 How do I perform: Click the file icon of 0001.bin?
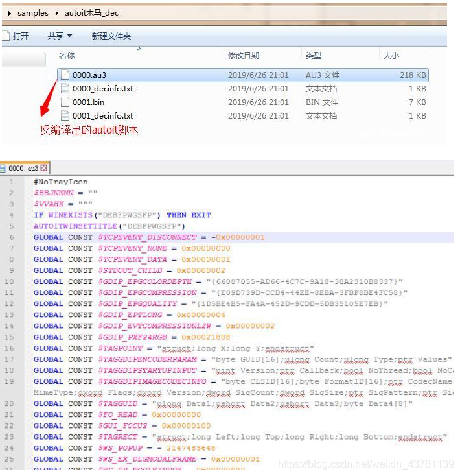[65, 102]
